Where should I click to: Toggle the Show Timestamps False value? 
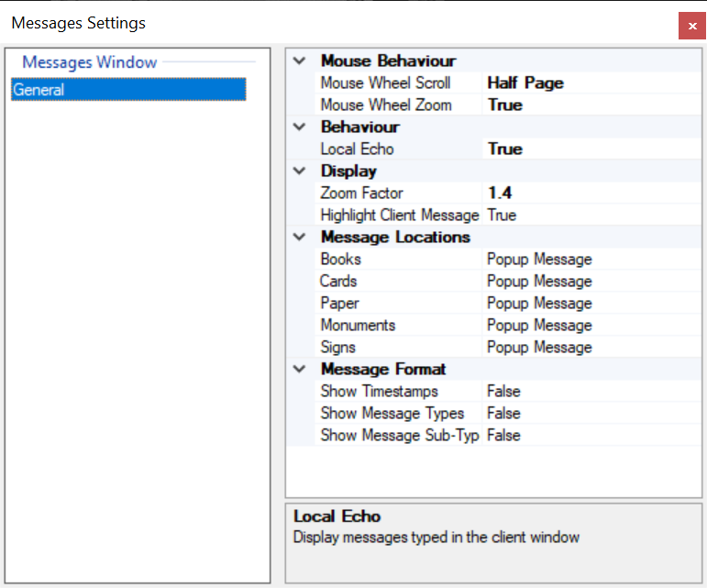(x=591, y=392)
